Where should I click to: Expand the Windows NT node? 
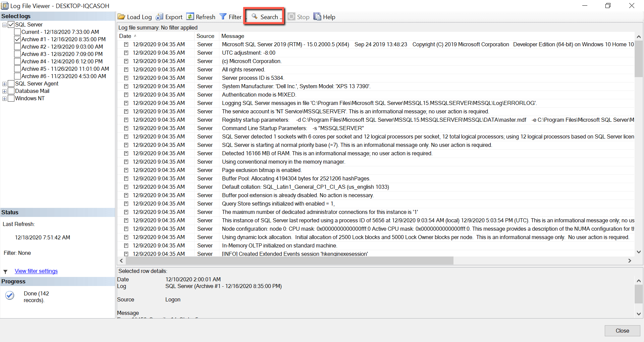(4, 98)
